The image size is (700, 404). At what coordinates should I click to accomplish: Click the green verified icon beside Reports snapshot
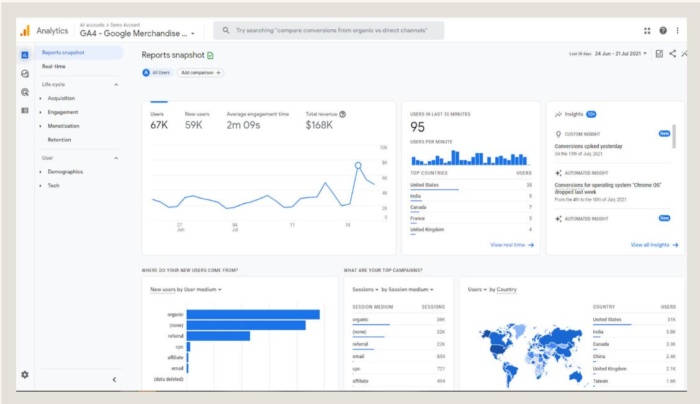pos(210,55)
